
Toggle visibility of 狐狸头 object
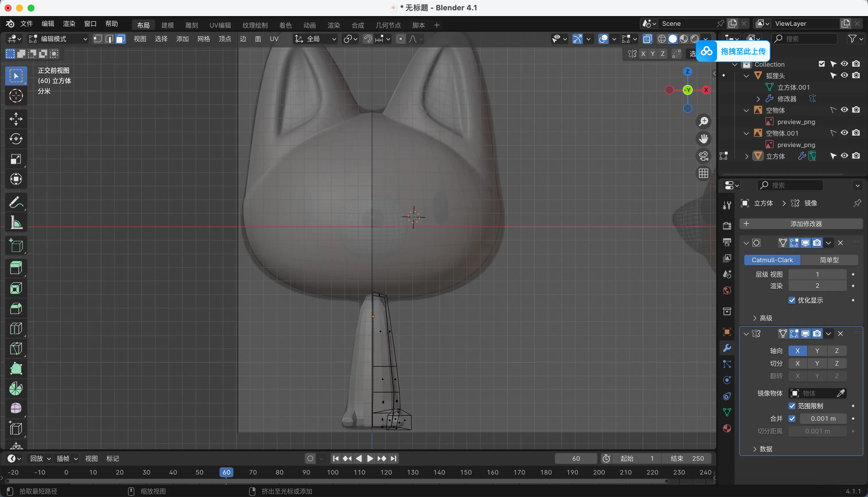tap(844, 75)
